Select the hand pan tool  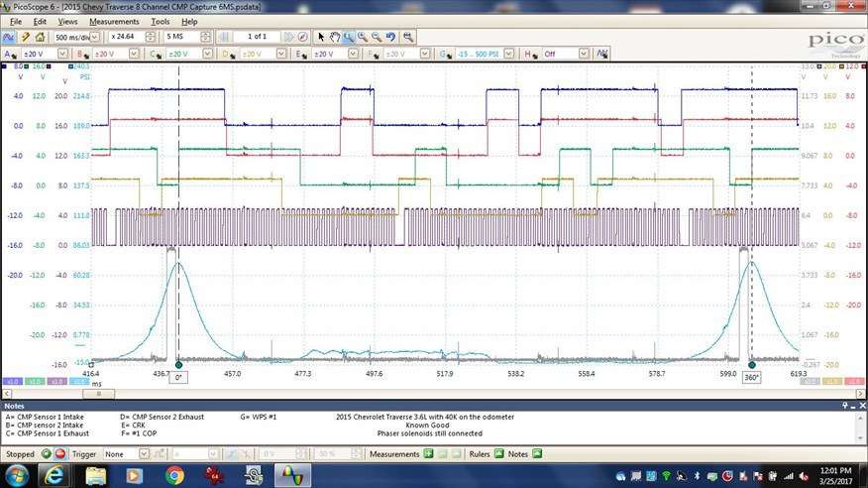[x=335, y=37]
